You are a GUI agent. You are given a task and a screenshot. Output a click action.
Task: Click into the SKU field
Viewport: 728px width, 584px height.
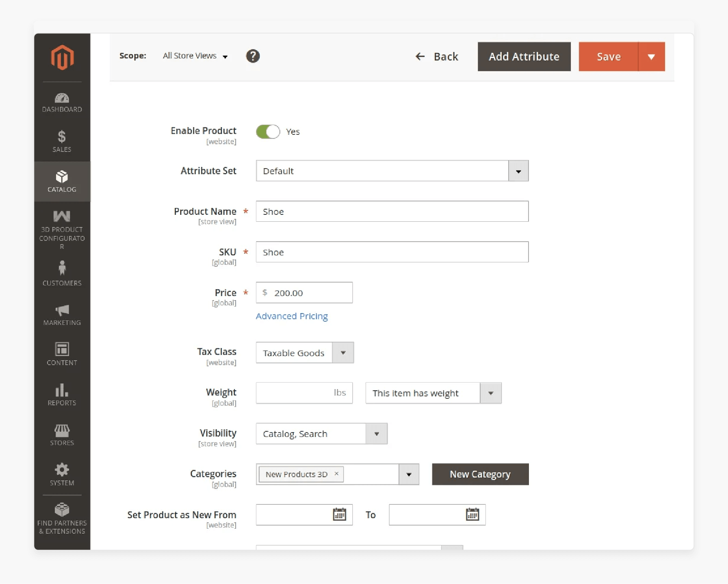coord(392,252)
